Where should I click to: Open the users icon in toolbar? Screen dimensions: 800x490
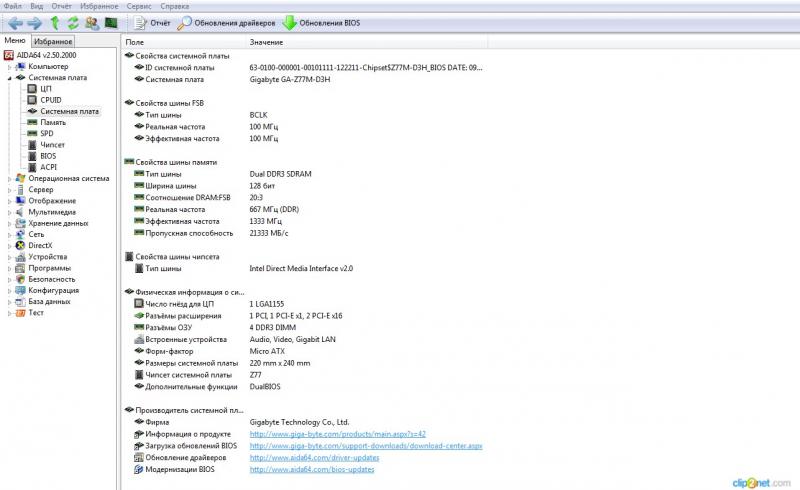tap(92, 23)
